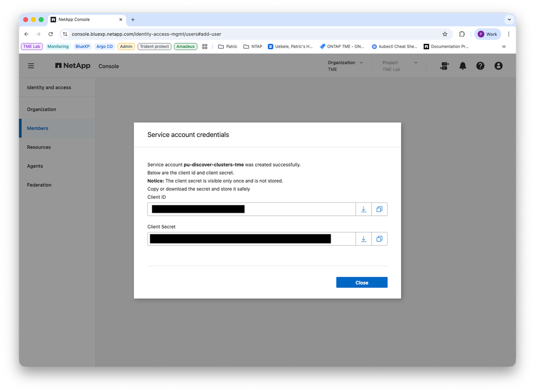Open the Amadeus bookmark

[x=185, y=47]
